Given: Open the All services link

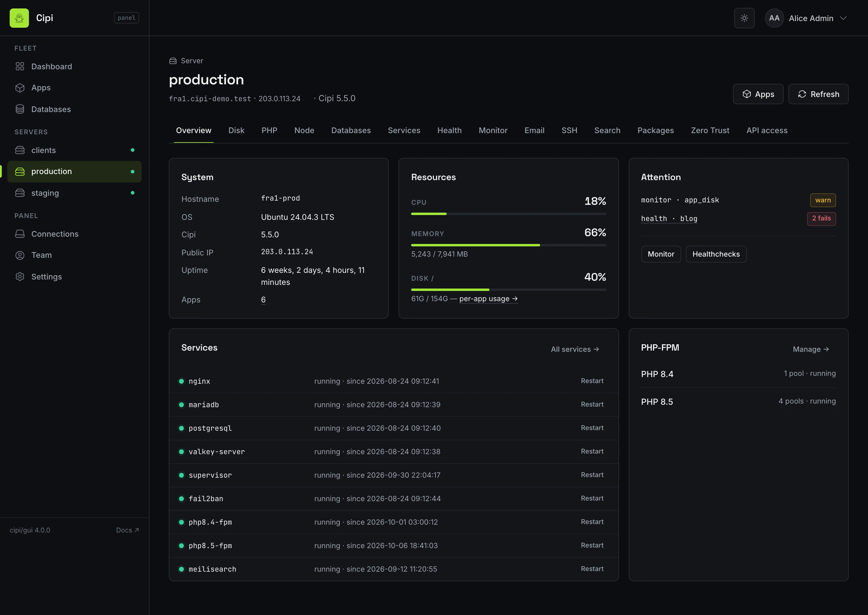Looking at the screenshot, I should [x=575, y=349].
